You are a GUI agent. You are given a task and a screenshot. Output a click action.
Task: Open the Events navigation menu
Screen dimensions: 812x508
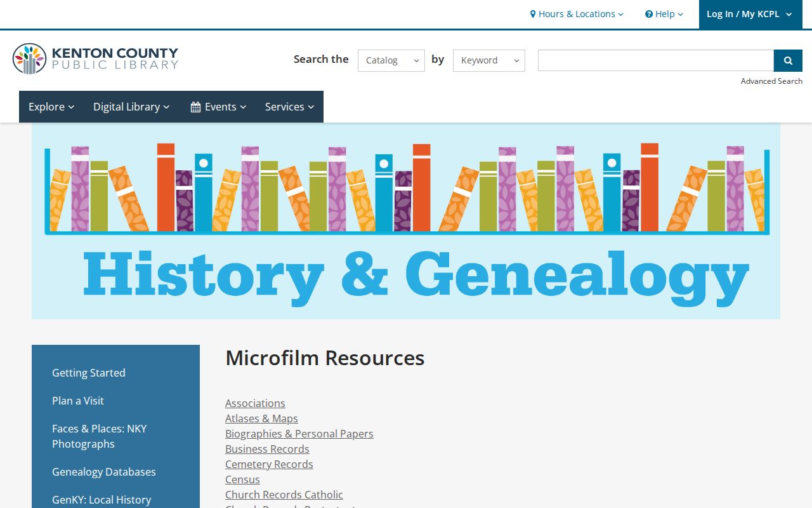pos(218,107)
